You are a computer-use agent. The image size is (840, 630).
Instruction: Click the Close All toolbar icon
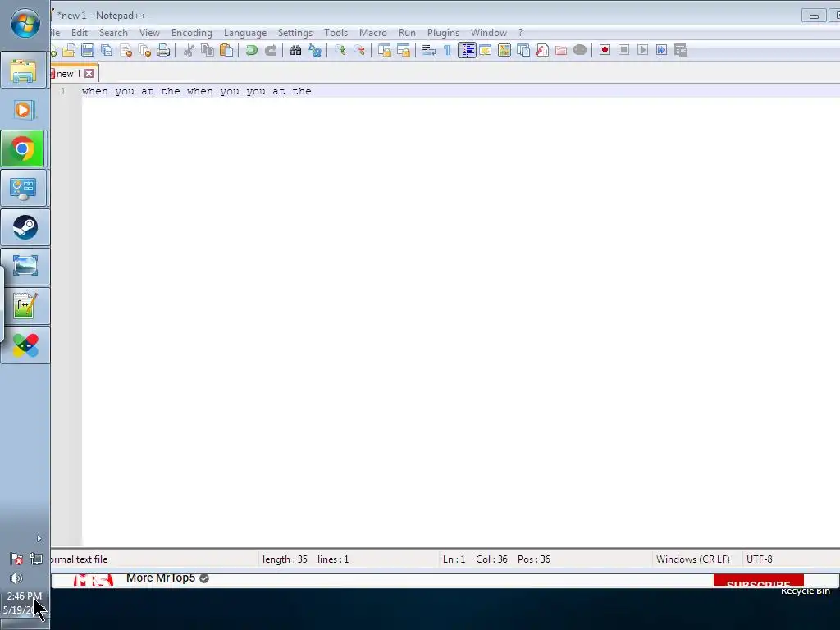coord(144,50)
